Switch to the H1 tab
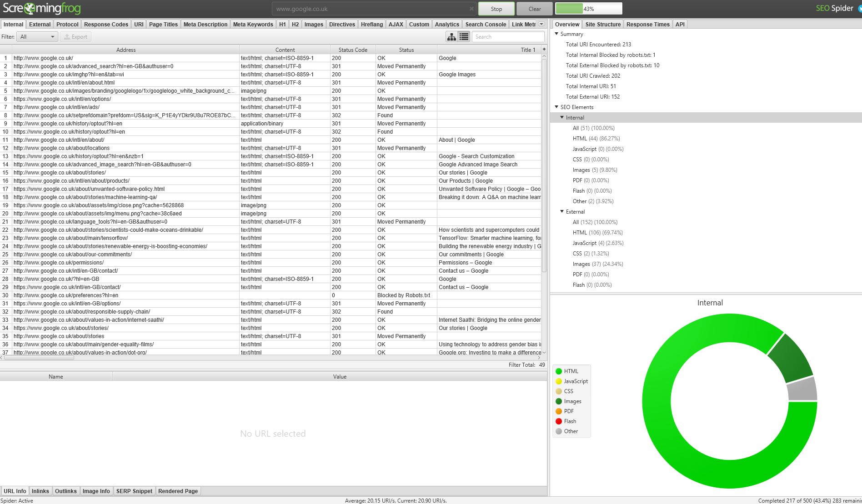862x504 pixels. click(283, 25)
